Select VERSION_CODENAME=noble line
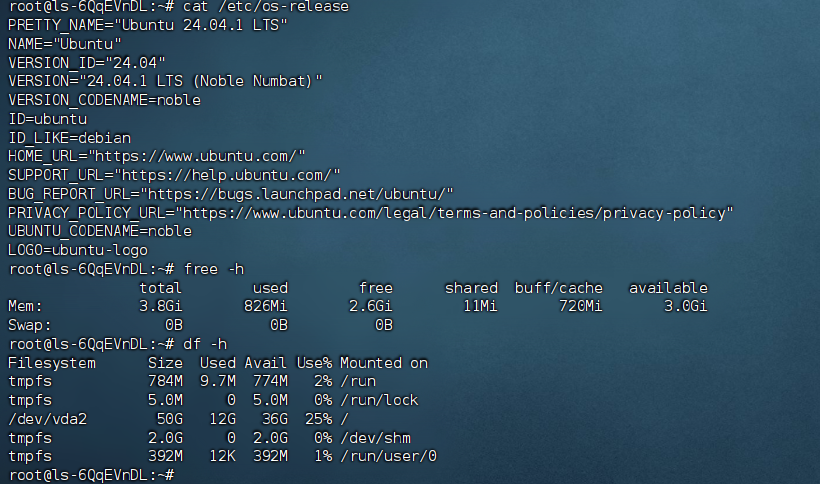 [104, 100]
